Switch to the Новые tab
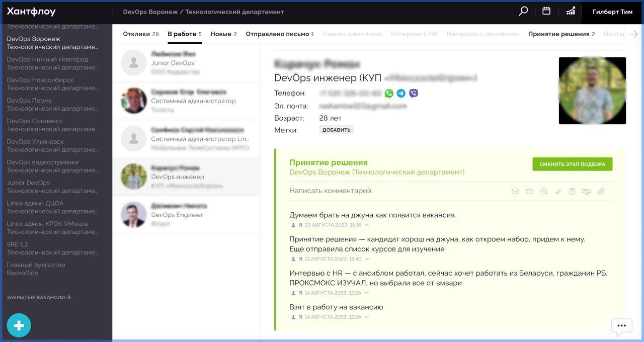Image resolution: width=644 pixels, height=342 pixels. 224,34
